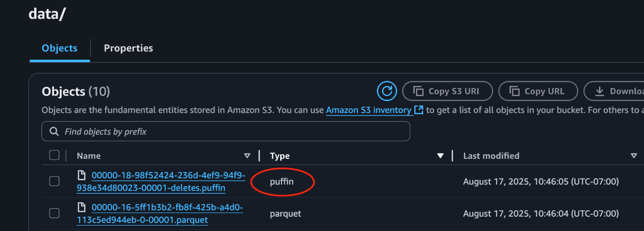Open the Amazon S3 inventory link
This screenshot has height=231, width=644.
pos(368,110)
